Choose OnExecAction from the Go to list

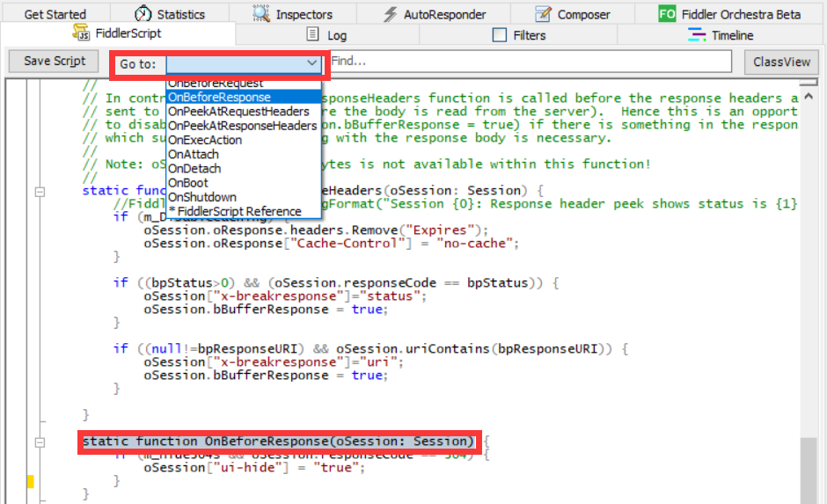(x=204, y=140)
